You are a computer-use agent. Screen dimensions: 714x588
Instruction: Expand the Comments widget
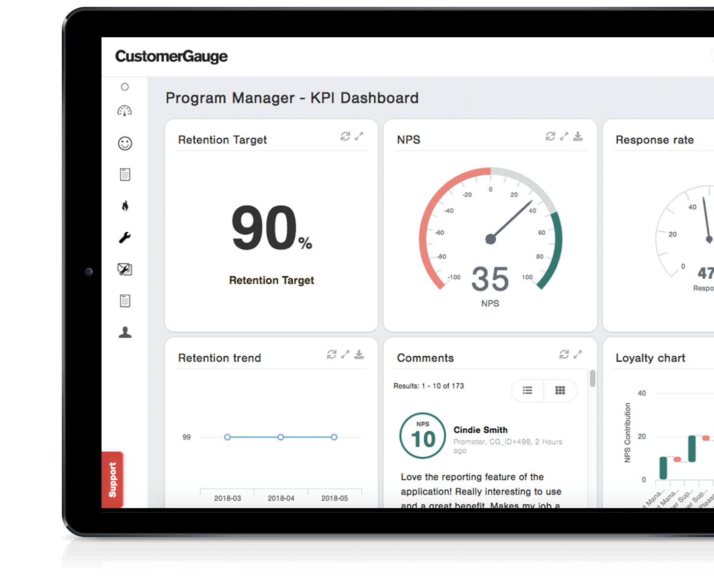[578, 354]
